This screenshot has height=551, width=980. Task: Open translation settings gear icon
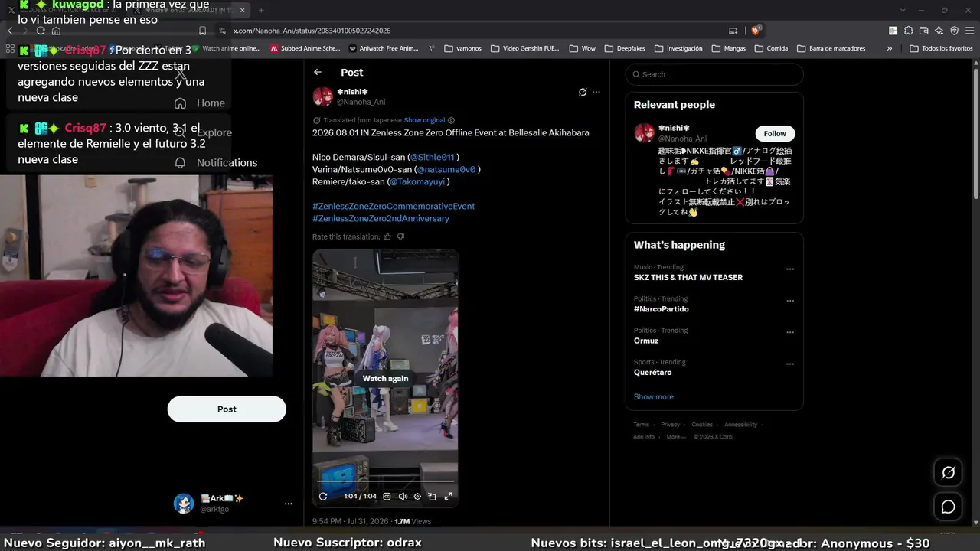451,120
